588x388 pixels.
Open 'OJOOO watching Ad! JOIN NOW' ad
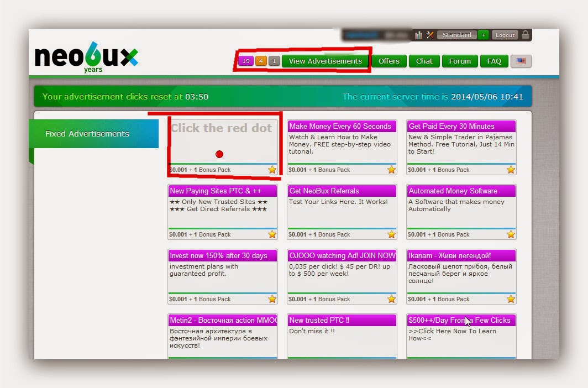[342, 256]
